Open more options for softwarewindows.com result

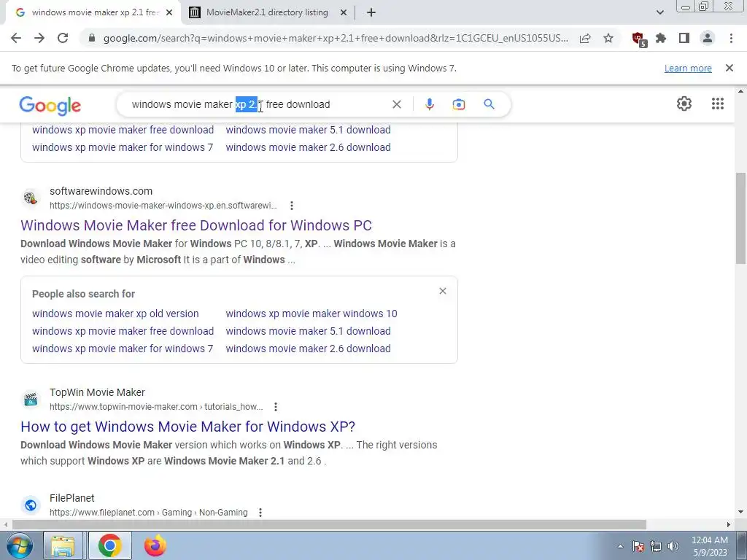point(292,206)
